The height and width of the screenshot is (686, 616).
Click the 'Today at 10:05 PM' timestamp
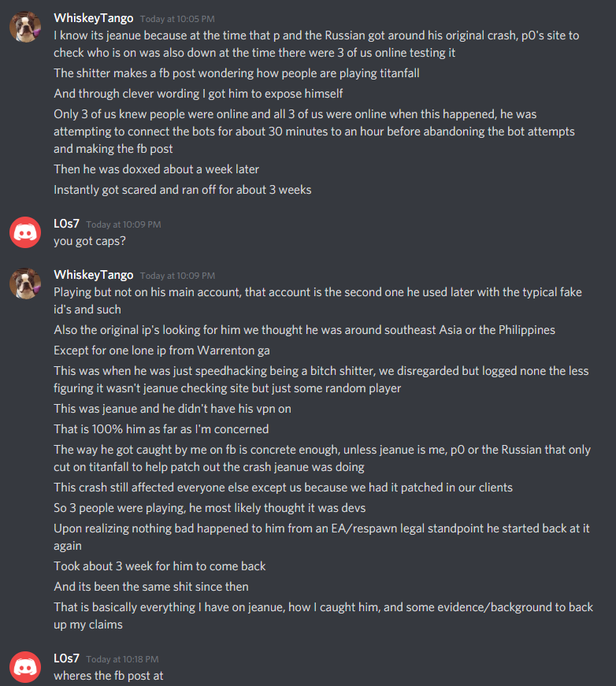tap(177, 19)
